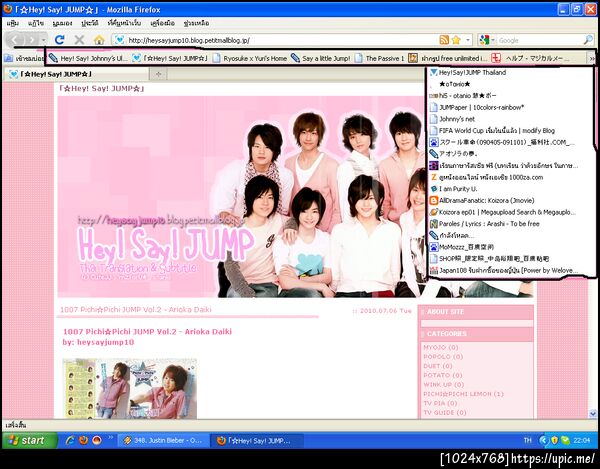
Task: Open the free unlimited bookmark
Action: 448,59
